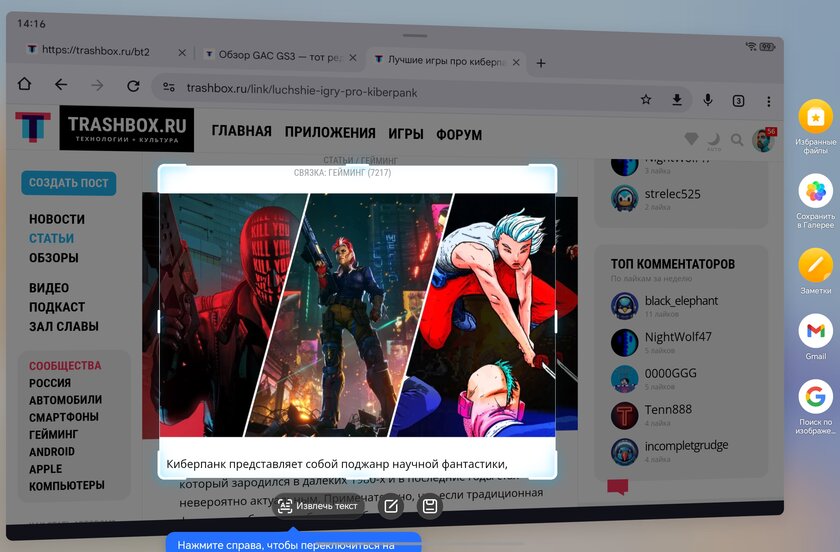Toggle the moon Auto theme switch
Image resolution: width=840 pixels, height=552 pixels.
714,141
